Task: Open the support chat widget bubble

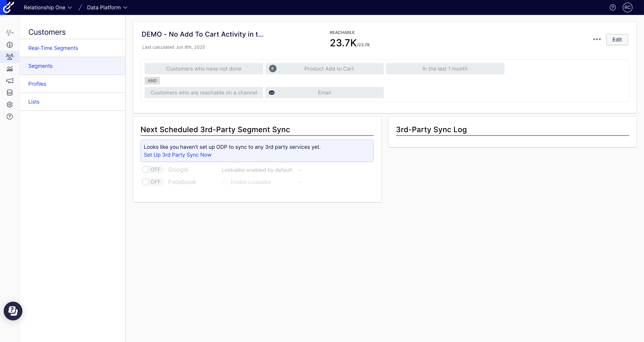Action: [13, 311]
